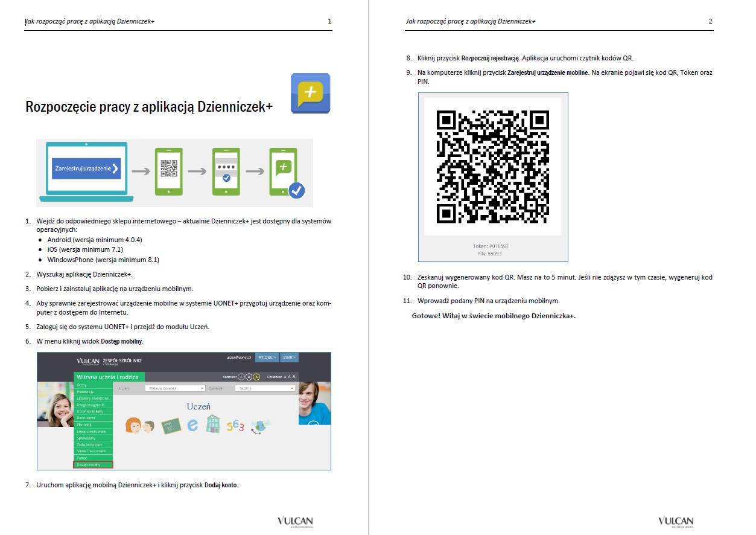
Task: Open Pomoc in the green menu
Action: tap(93, 458)
